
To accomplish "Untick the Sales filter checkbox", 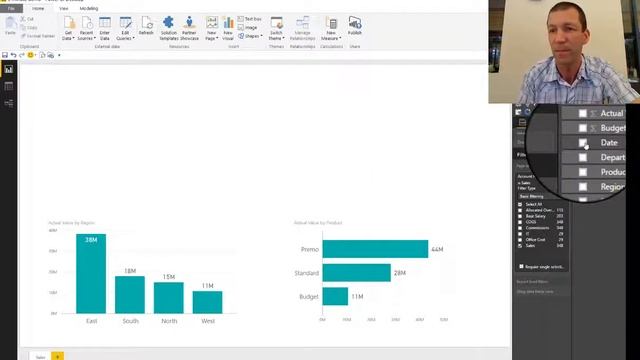I will [520, 246].
